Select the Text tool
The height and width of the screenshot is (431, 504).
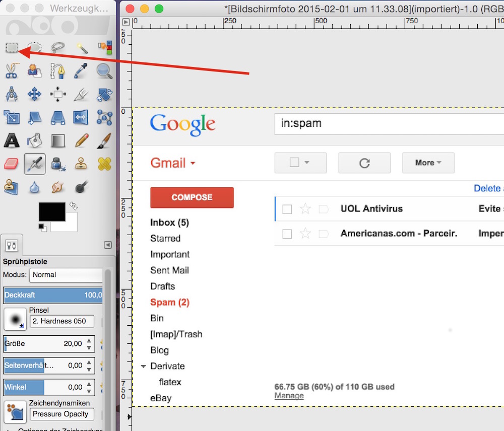(12, 140)
